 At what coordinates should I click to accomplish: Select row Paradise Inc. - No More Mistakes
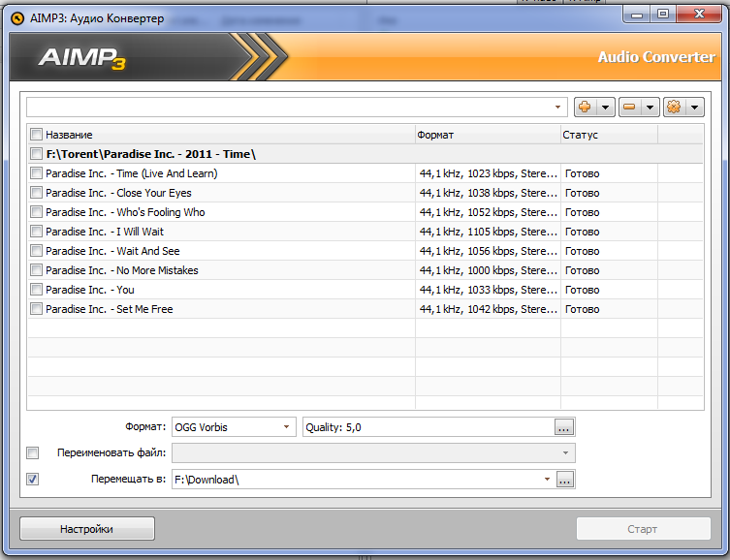pos(365,270)
